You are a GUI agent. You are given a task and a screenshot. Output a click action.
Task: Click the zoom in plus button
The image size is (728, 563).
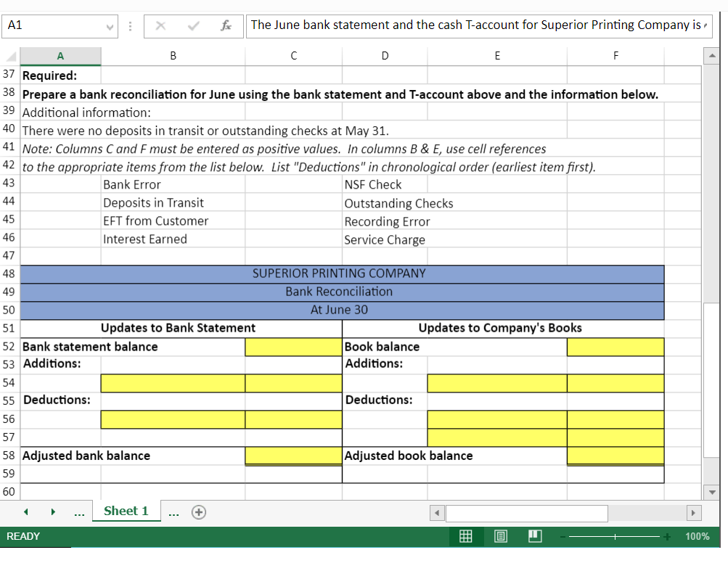click(x=667, y=537)
